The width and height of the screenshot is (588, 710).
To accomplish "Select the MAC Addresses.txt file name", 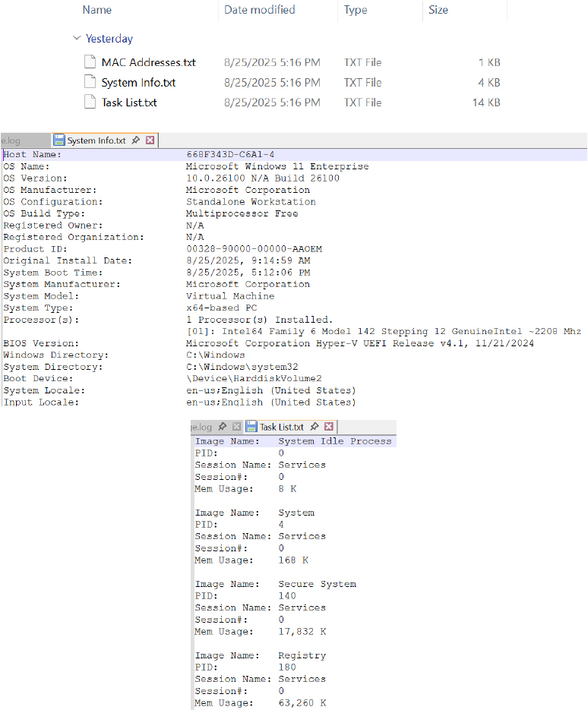I will click(x=149, y=62).
